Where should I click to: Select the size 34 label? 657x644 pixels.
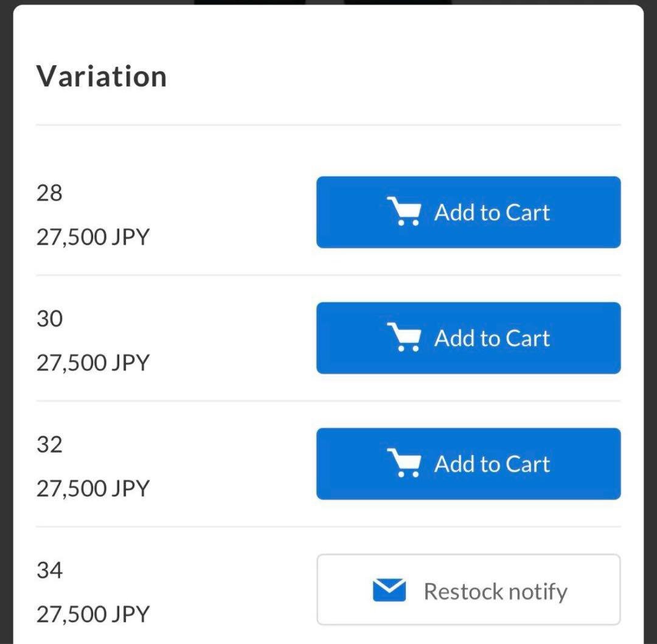click(49, 570)
